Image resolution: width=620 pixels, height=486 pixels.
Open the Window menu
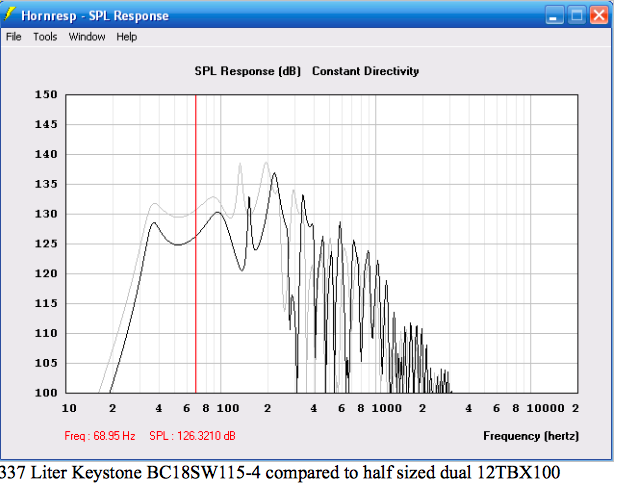(x=87, y=37)
